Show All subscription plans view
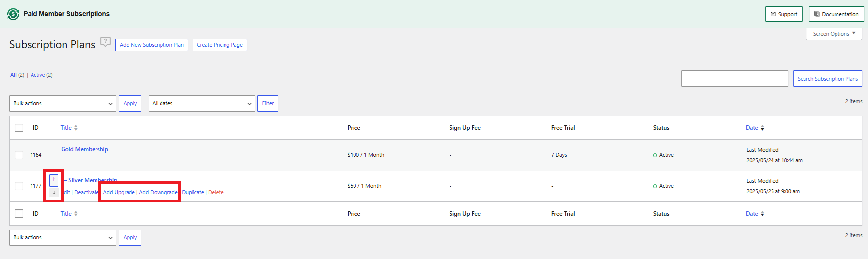Viewport: 868px width, 259px height. pyautogui.click(x=13, y=75)
